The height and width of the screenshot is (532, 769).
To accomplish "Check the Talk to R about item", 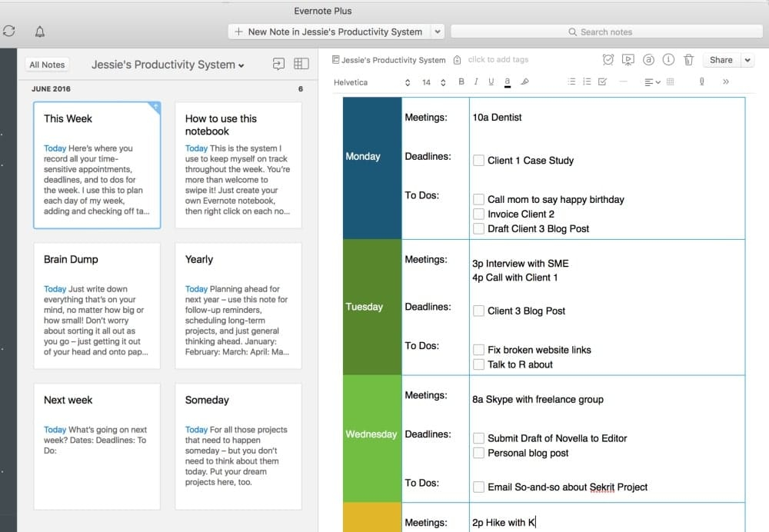I will [478, 364].
